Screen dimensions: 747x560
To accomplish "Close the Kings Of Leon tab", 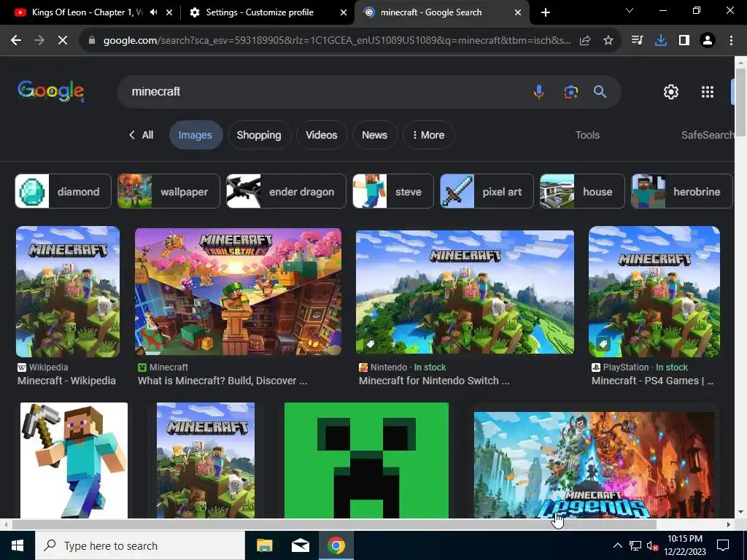I will tap(169, 12).
